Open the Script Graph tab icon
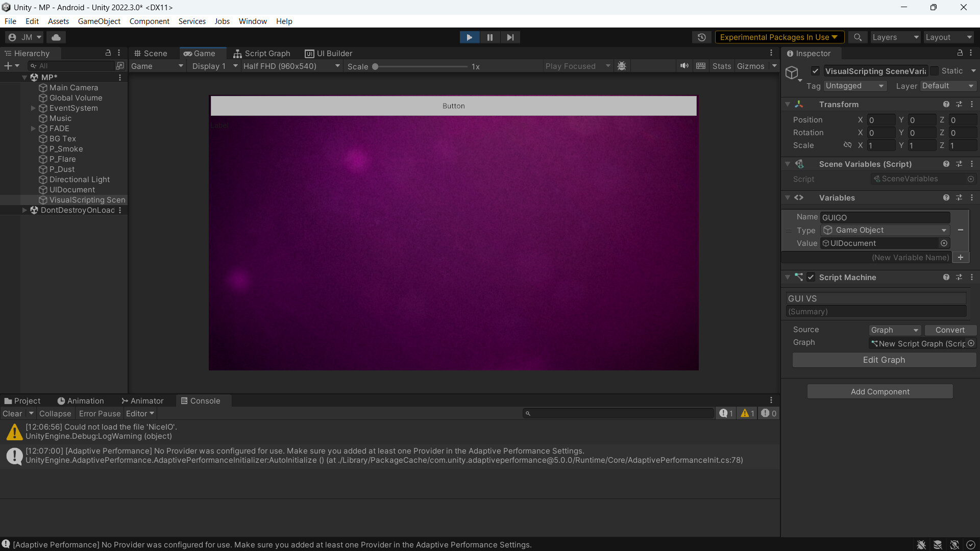980x551 pixels. (x=237, y=53)
